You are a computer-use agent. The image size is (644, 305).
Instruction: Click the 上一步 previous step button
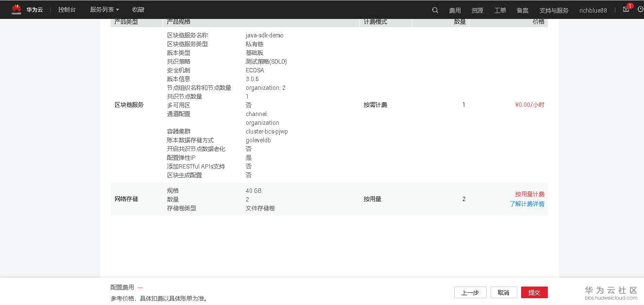(470, 292)
